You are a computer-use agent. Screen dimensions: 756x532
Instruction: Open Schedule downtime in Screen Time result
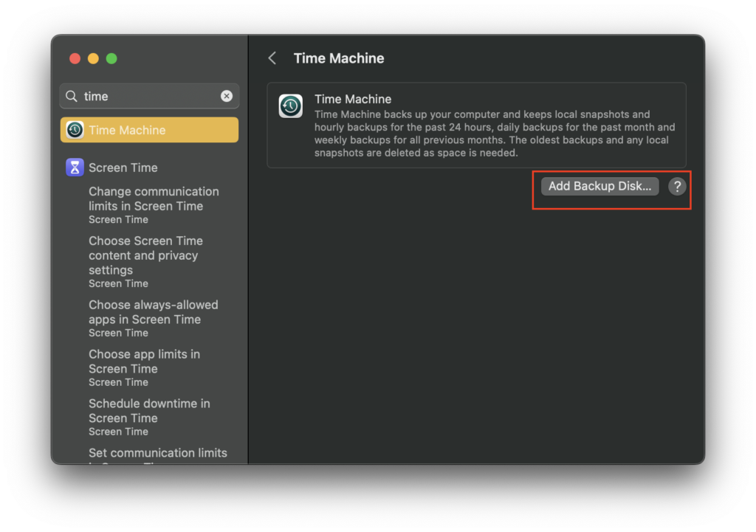[149, 411]
